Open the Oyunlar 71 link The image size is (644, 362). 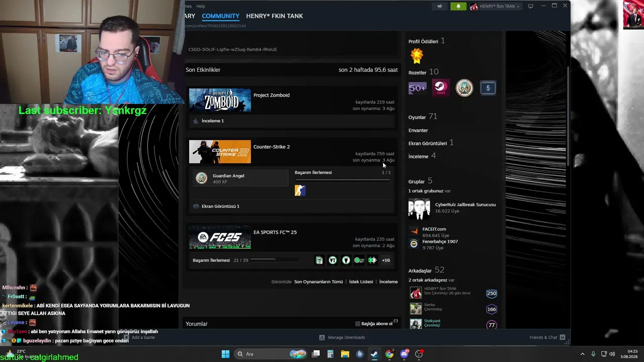[x=423, y=117]
